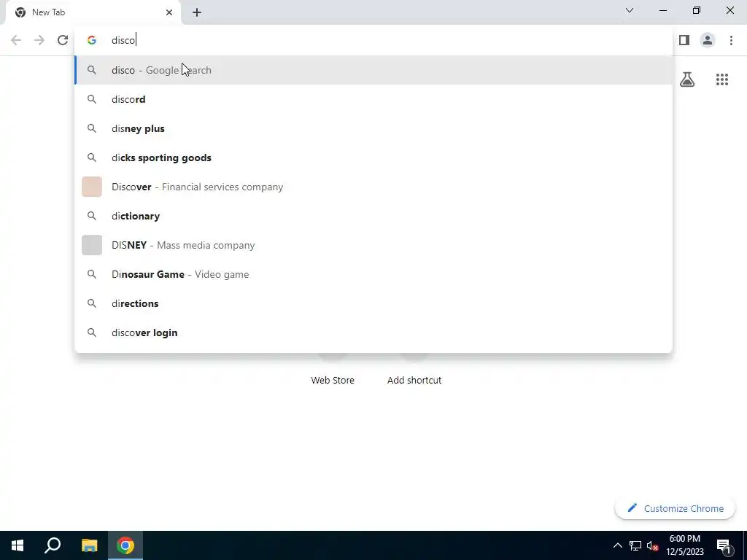Screen dimensions: 747x560
Task: Expand the tab search chevron
Action: click(x=630, y=10)
